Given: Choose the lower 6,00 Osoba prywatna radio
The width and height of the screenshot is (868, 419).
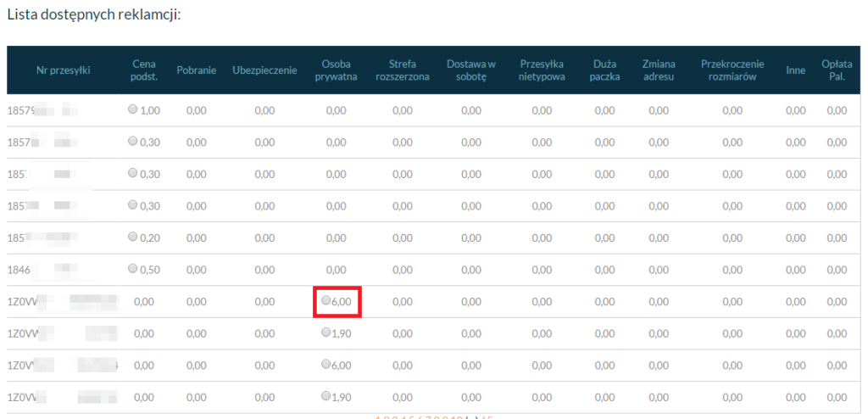Looking at the screenshot, I should click(x=326, y=364).
